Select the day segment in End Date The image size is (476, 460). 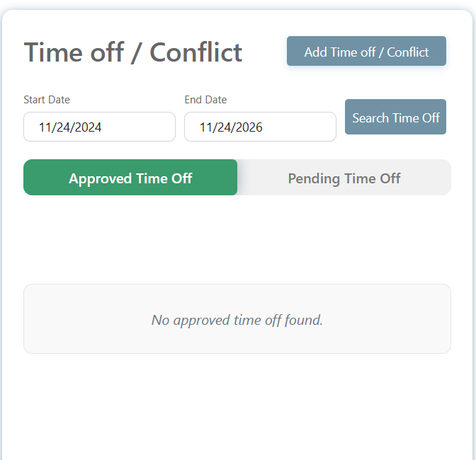pyautogui.click(x=224, y=127)
